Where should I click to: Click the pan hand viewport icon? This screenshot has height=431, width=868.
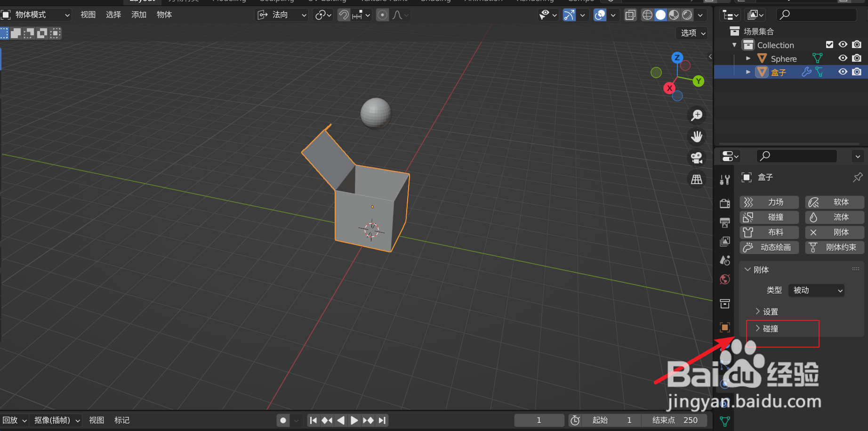coord(697,137)
